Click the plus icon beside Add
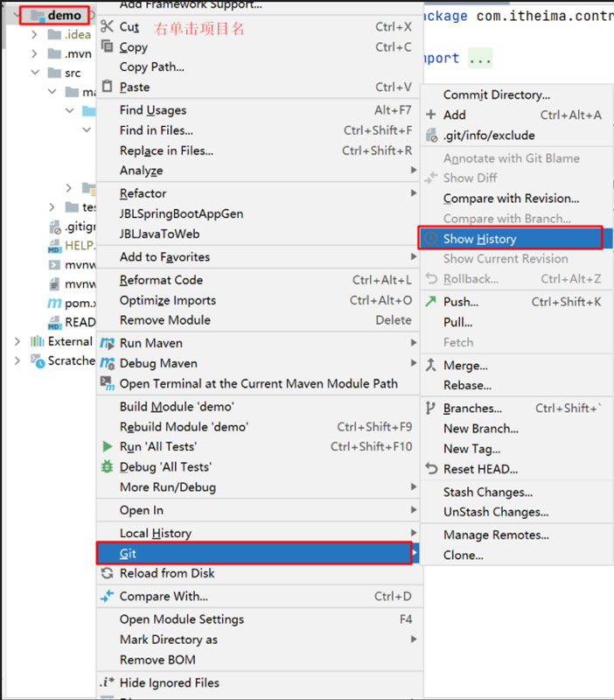Viewport: 614px width, 700px height. 431,115
